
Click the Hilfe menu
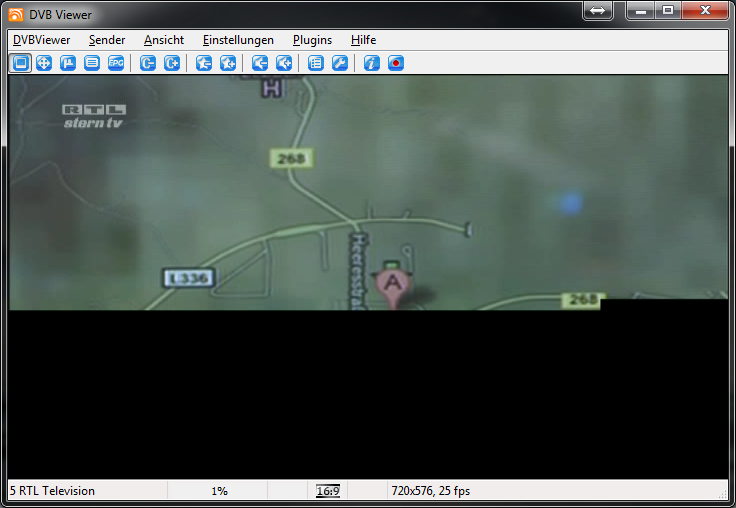[363, 40]
